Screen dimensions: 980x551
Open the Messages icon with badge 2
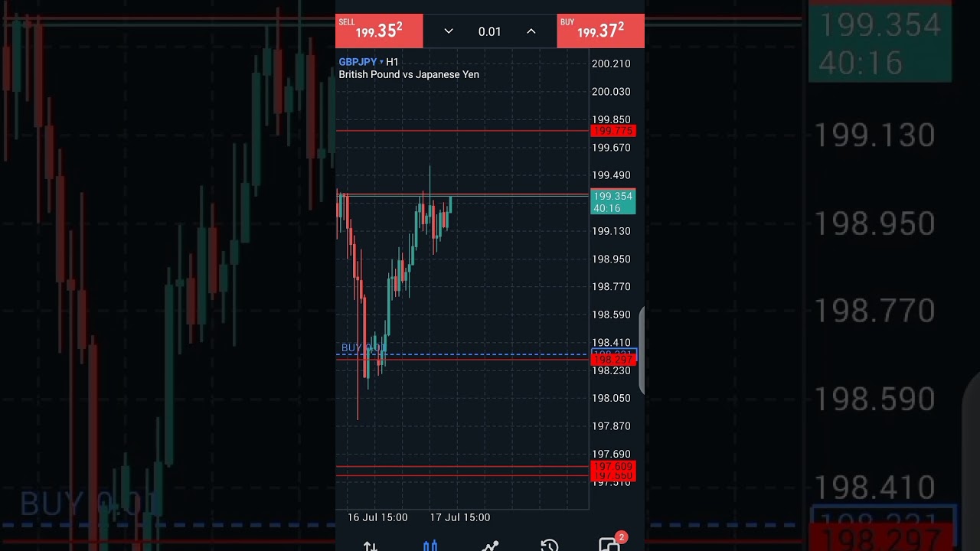(609, 544)
